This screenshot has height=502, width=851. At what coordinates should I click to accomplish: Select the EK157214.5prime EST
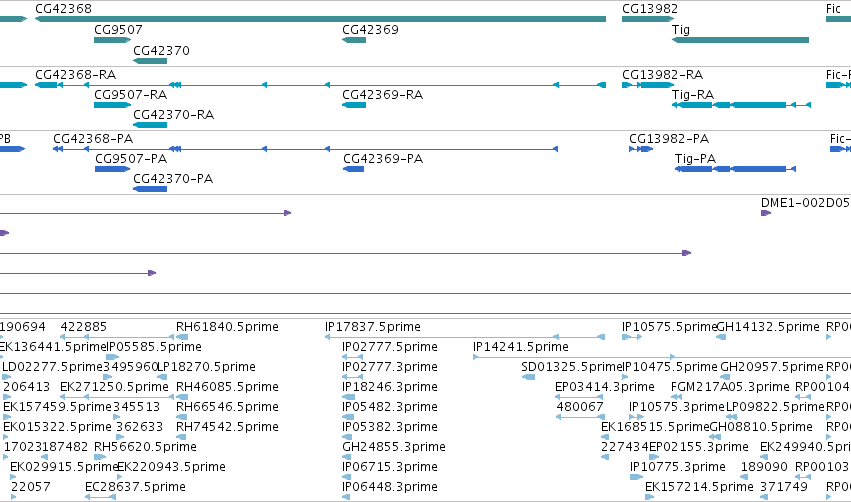point(649,498)
